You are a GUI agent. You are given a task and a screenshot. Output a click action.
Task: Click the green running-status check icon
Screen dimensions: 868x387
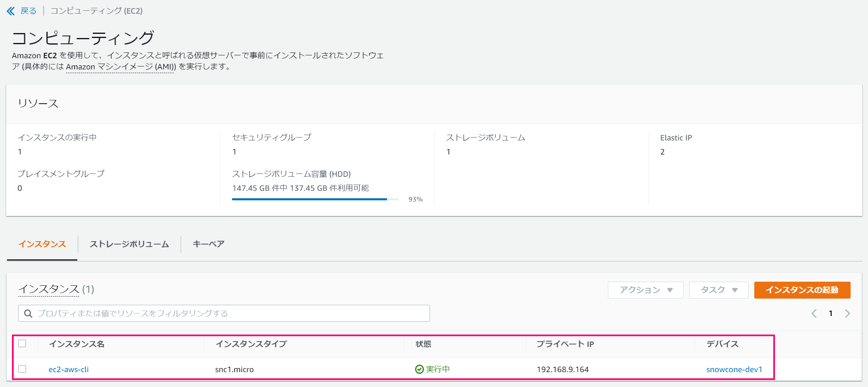pyautogui.click(x=418, y=369)
